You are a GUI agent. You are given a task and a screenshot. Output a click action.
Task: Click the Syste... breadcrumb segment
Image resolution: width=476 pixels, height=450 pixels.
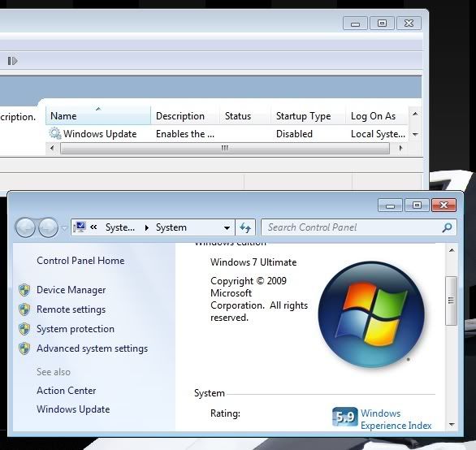120,227
